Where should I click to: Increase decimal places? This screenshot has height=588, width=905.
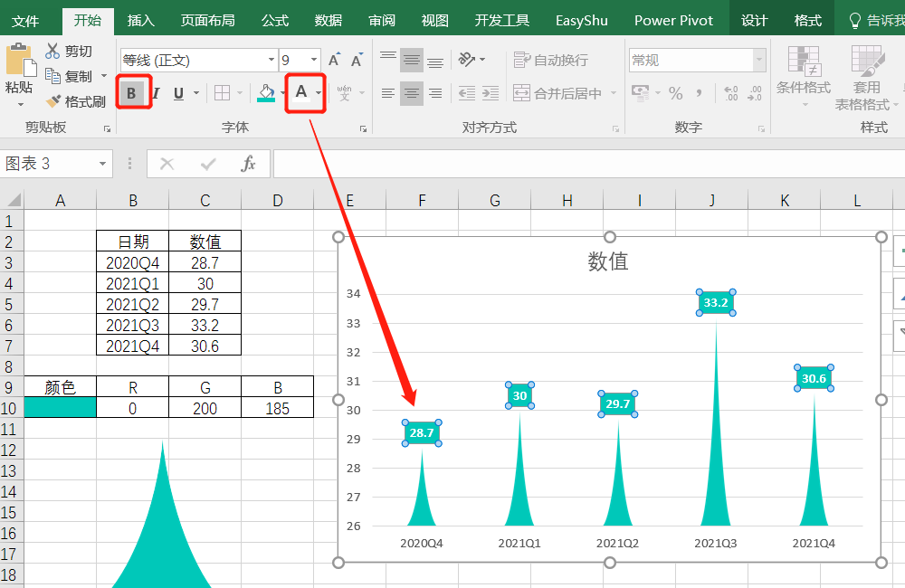tap(730, 93)
